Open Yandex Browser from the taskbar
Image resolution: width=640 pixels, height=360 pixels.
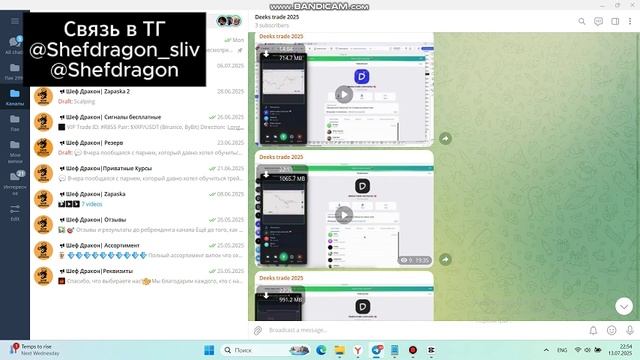(x=358, y=350)
